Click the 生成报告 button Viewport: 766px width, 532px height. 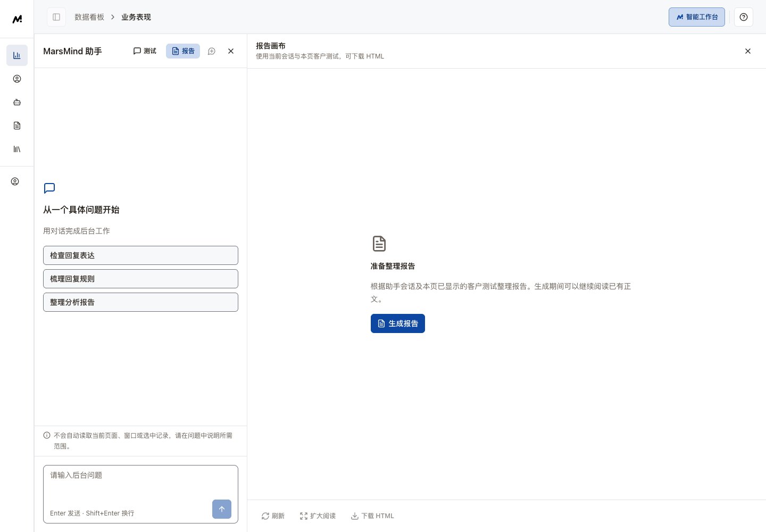coord(398,323)
